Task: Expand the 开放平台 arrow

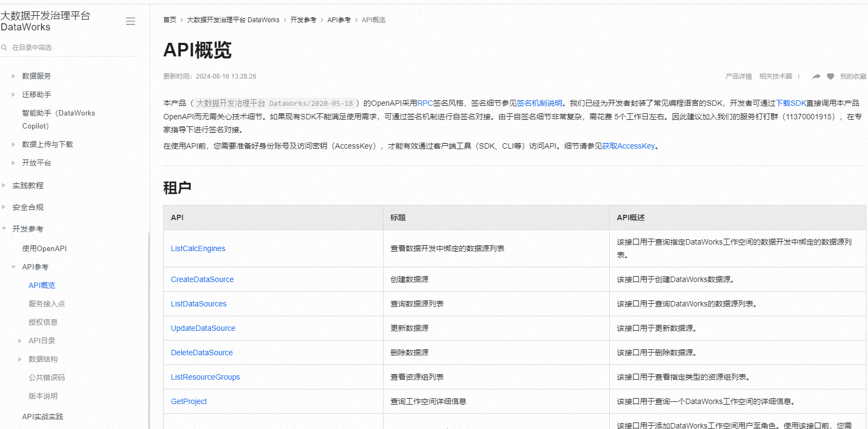Action: click(14, 163)
